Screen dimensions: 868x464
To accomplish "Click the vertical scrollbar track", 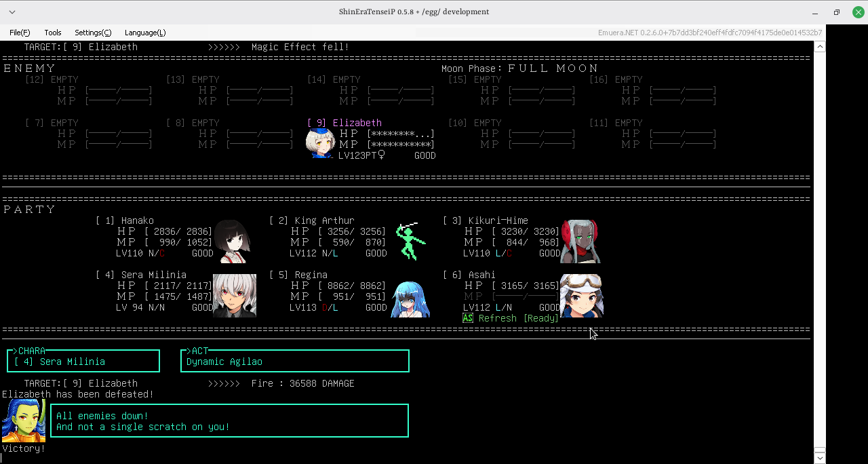I will coord(820,251).
